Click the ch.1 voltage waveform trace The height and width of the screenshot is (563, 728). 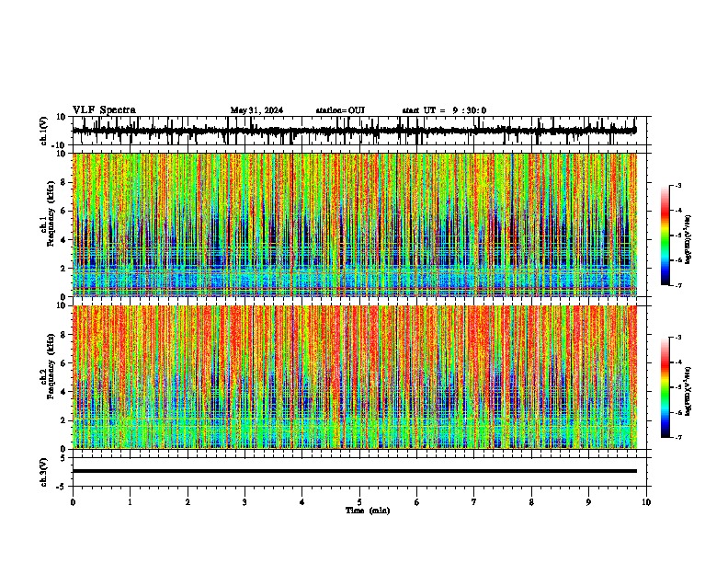[354, 131]
